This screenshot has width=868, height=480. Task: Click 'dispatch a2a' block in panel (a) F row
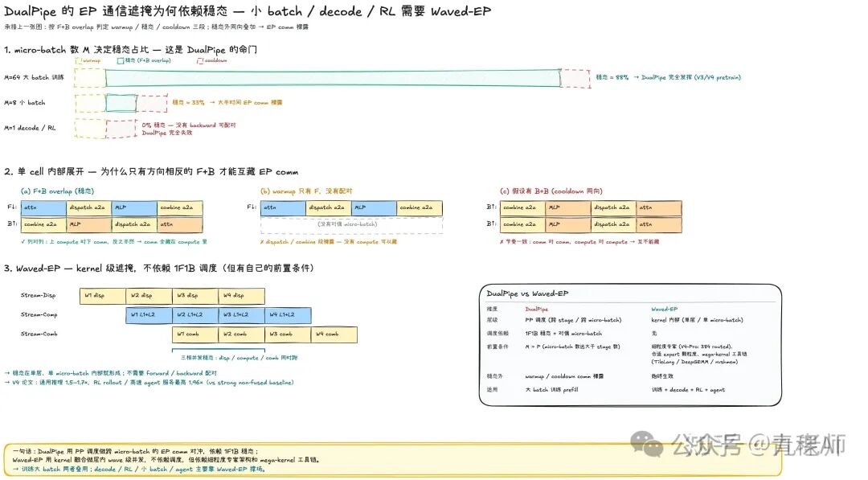pyautogui.click(x=89, y=207)
